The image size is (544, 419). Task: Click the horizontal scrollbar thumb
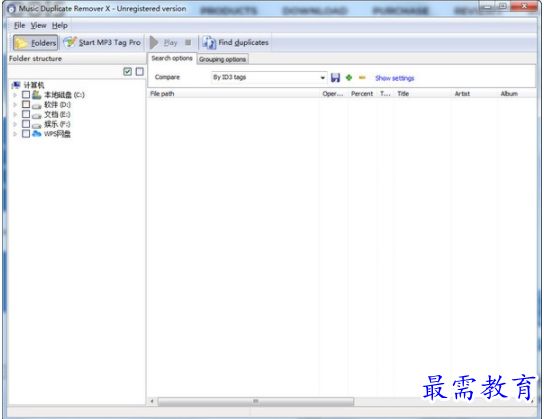click(x=256, y=401)
